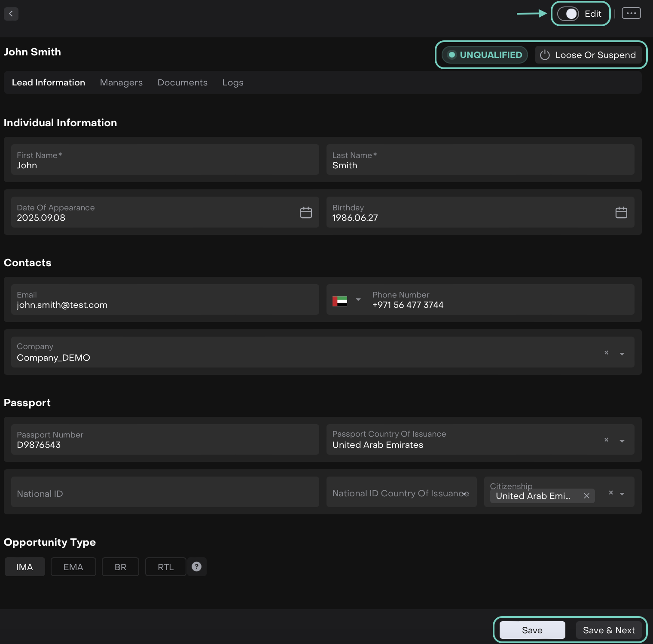Open the Documents tab
Image resolution: width=653 pixels, height=644 pixels.
[182, 82]
